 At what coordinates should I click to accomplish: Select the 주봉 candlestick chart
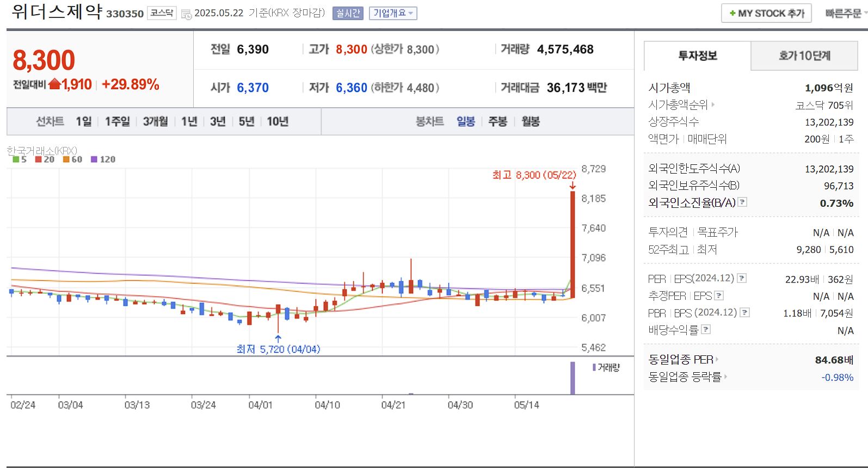pos(498,121)
